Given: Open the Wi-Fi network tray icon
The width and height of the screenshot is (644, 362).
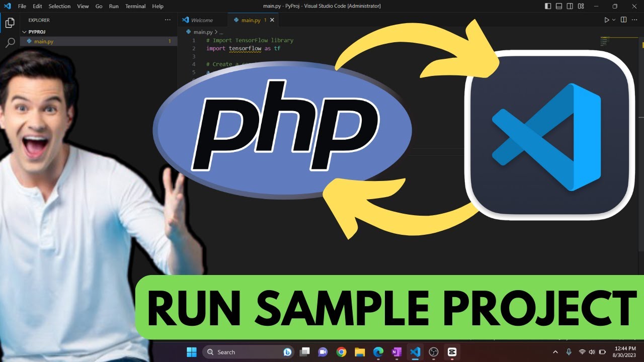Looking at the screenshot, I should (x=582, y=352).
